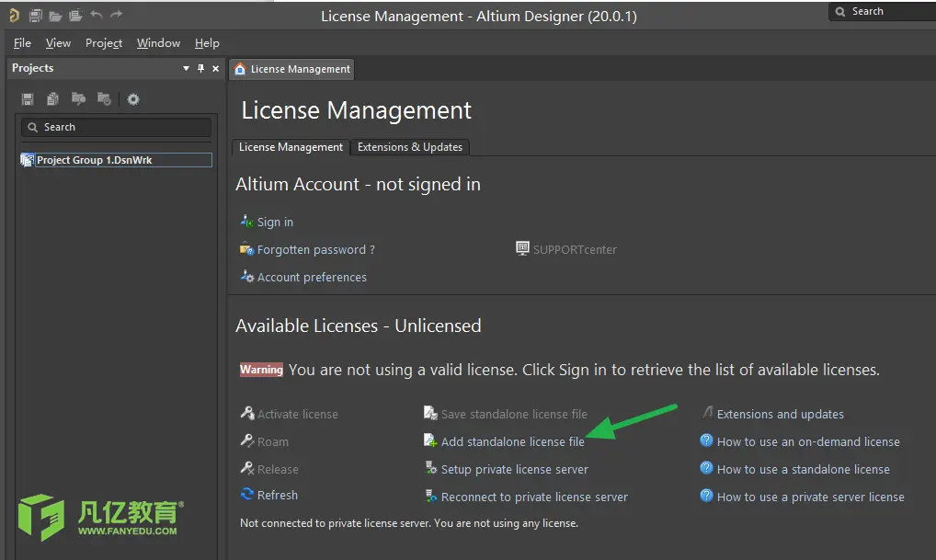Click the Reconnect to private server icon
This screenshot has height=560, width=936.
(430, 495)
